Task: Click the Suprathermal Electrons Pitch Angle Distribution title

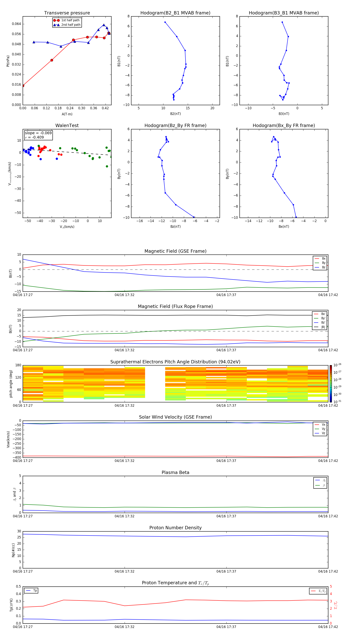Action: 175,362
